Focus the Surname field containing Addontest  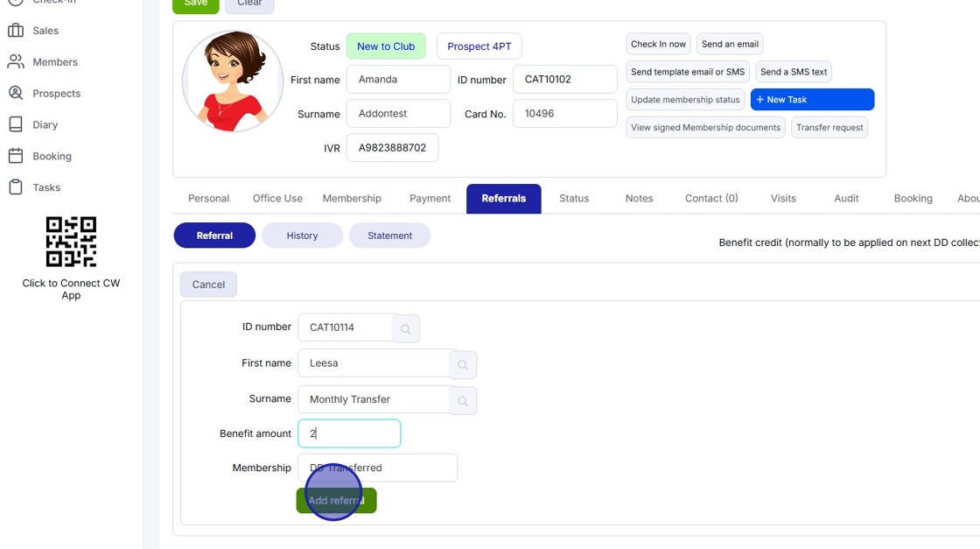coord(398,113)
